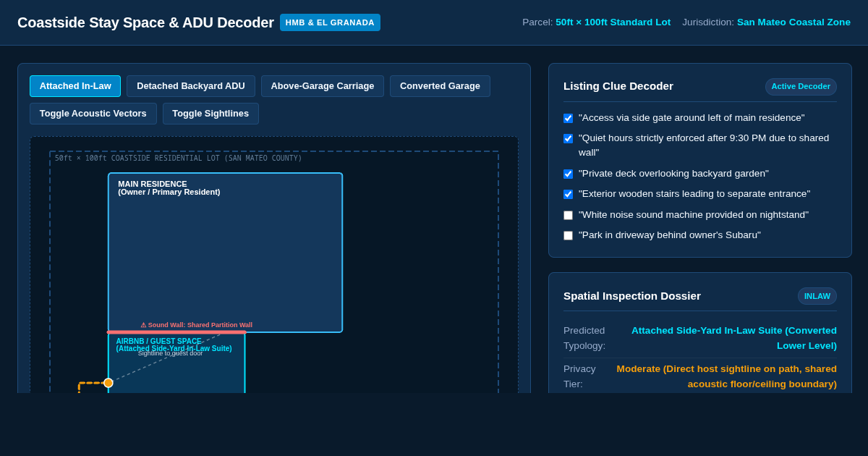Uncheck "Quiet hours strictly enforced" clue
Screen dimensions: 868x456
[x=568, y=138]
